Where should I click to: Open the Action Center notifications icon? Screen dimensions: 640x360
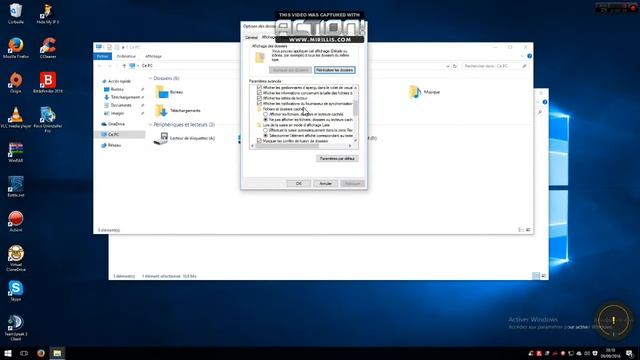(629, 353)
